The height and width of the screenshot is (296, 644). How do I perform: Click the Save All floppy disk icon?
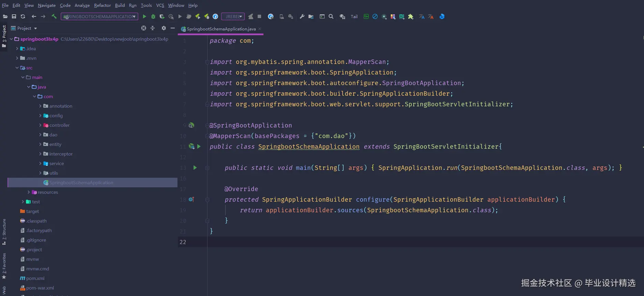14,16
